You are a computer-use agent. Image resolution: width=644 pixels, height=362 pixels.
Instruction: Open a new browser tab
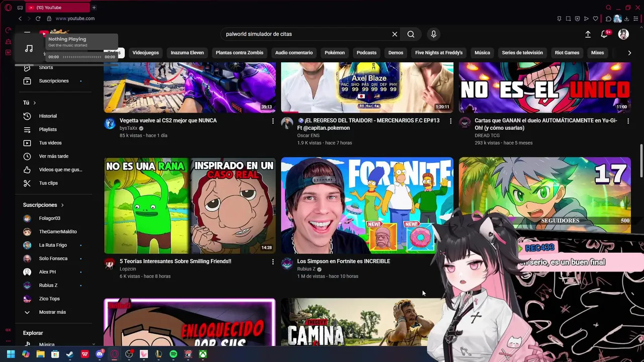click(x=94, y=8)
